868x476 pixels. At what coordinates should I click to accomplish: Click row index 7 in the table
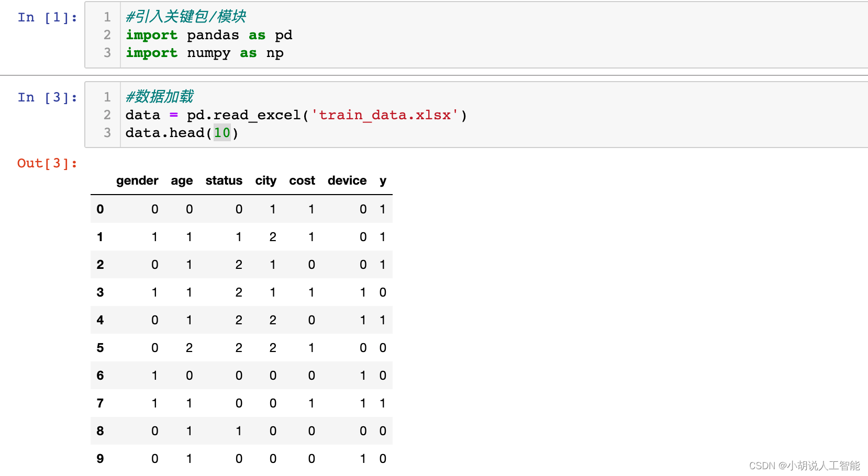coord(100,403)
